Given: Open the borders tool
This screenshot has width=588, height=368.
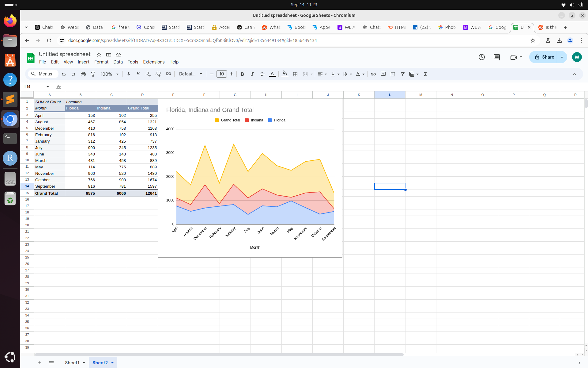Looking at the screenshot, I should click(x=295, y=74).
